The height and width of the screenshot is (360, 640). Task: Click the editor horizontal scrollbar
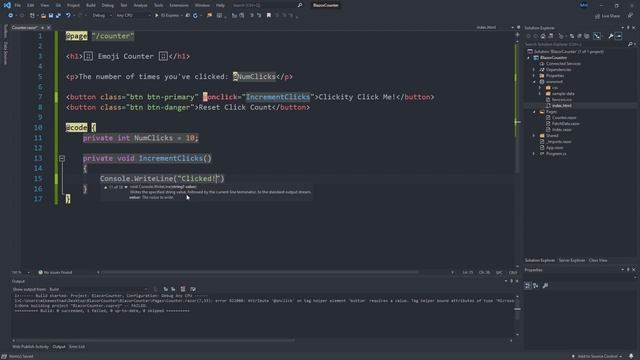coord(260,272)
